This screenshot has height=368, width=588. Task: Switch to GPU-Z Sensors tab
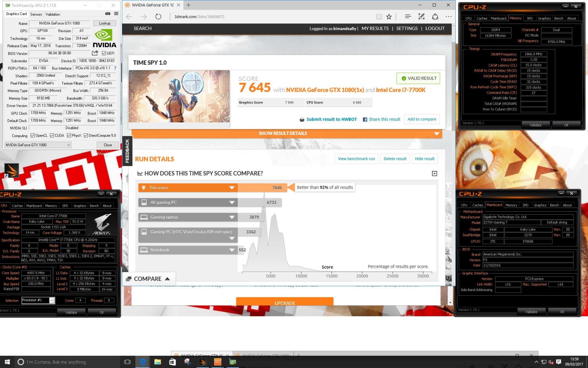tap(36, 14)
